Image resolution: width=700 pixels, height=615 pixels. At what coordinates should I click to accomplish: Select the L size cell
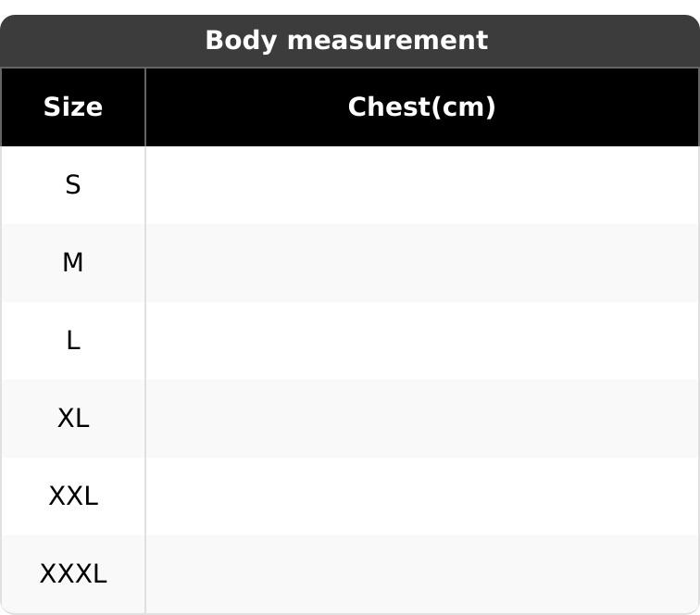point(73,341)
